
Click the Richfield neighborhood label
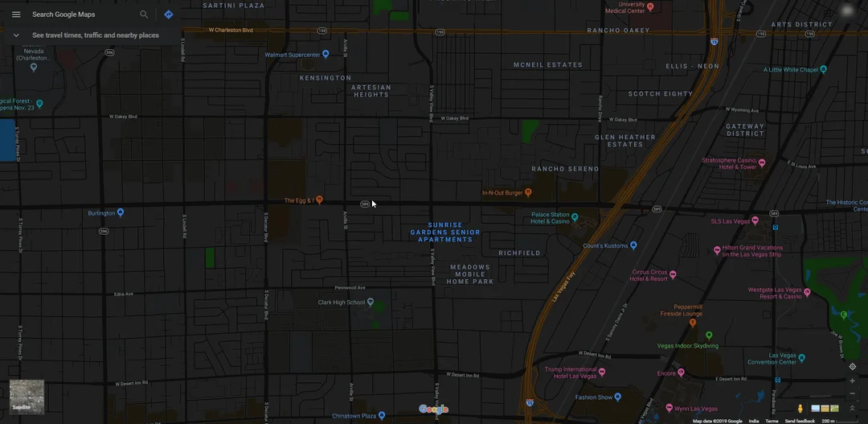coord(519,253)
